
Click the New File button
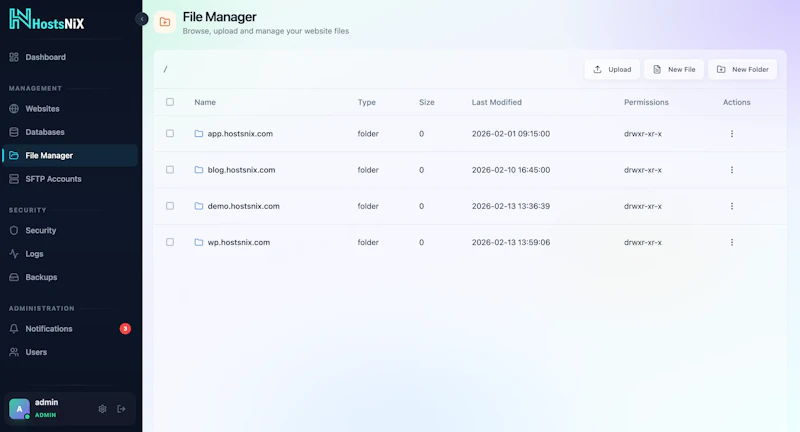674,69
